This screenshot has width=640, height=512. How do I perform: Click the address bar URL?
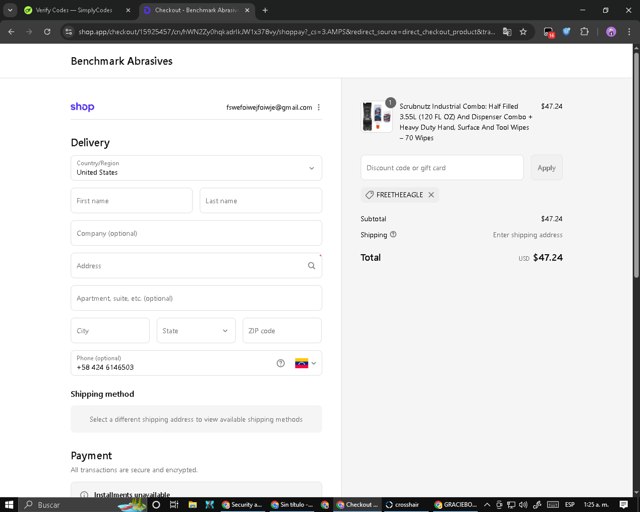click(x=286, y=31)
